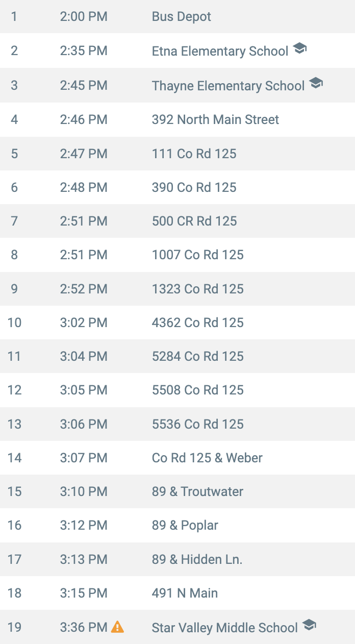
Task: Click the 3:05 PM time for stop 12
Action: (84, 390)
